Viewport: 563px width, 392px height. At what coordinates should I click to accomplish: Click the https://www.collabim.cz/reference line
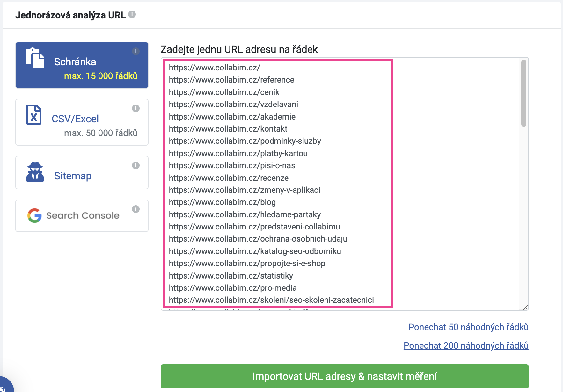pos(231,80)
